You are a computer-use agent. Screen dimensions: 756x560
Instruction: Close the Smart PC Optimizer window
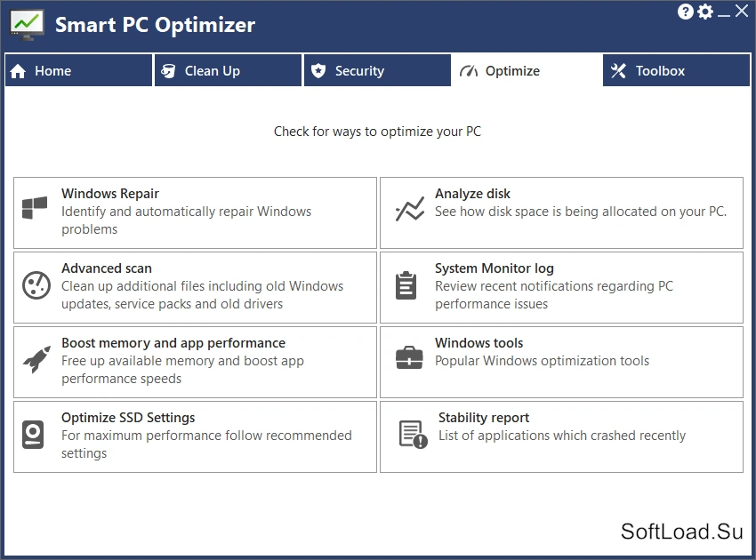coord(742,11)
